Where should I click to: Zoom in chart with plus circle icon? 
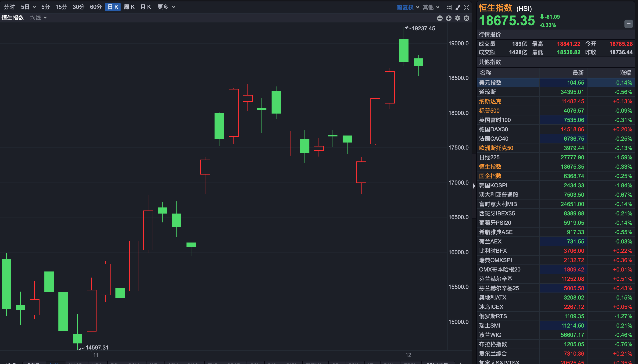[448, 18]
